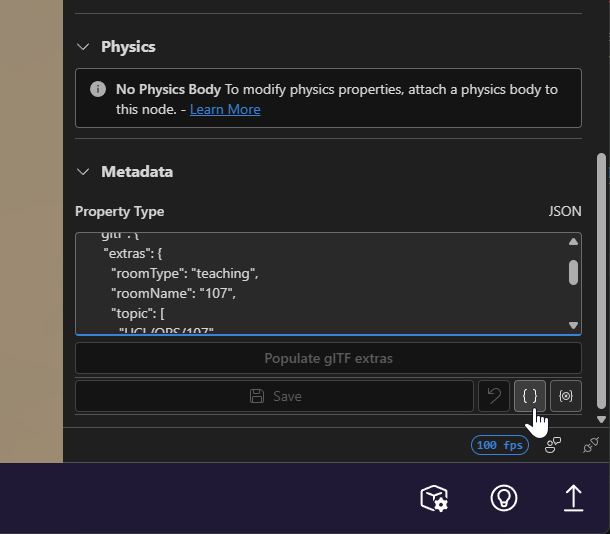Viewport: 610px width, 534px height.
Task: Collapse the Metadata section chevron
Action: point(83,172)
